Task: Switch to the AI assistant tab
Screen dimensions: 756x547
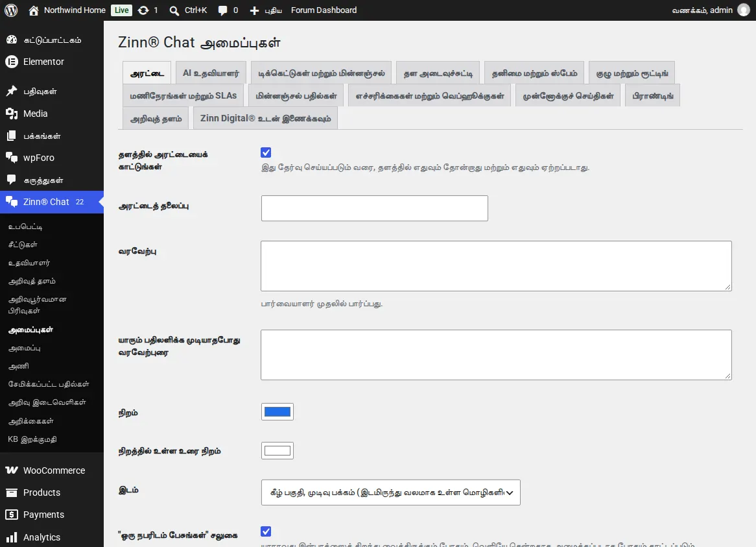Action: pyautogui.click(x=211, y=73)
